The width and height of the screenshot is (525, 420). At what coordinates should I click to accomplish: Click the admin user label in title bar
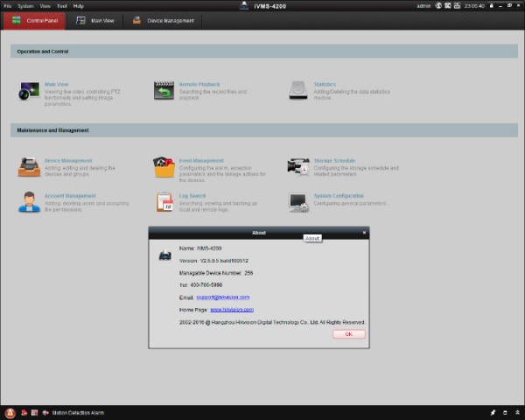(423, 6)
